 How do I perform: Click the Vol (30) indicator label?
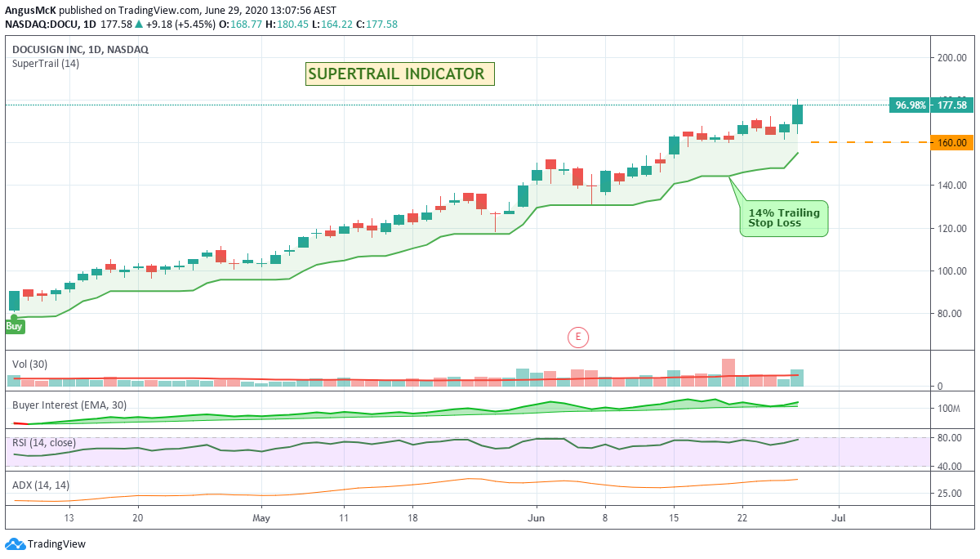[31, 363]
